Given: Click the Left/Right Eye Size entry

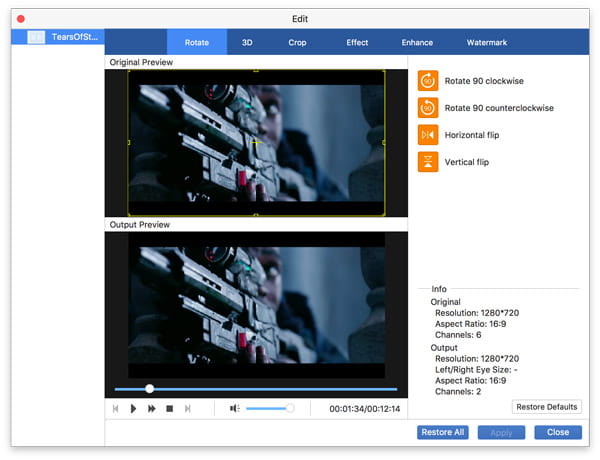Looking at the screenshot, I should coord(476,370).
